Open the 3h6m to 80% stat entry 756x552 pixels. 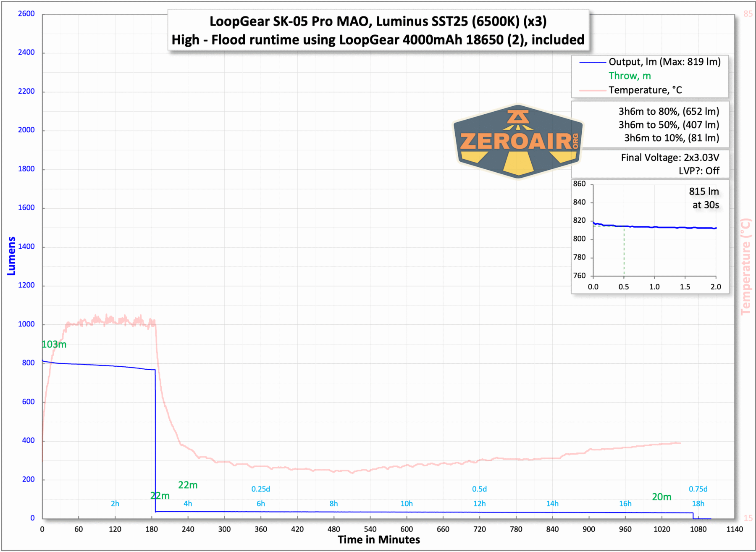click(668, 111)
